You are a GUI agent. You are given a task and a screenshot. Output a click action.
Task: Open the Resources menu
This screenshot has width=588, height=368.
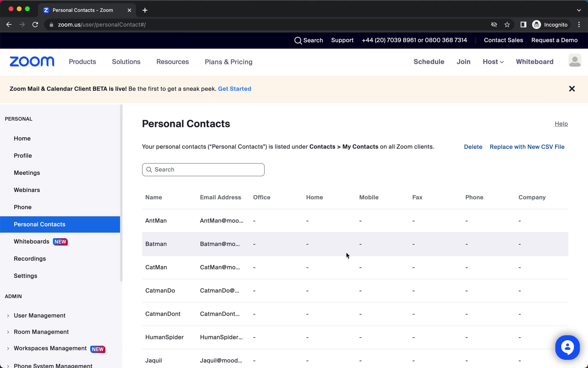point(173,62)
